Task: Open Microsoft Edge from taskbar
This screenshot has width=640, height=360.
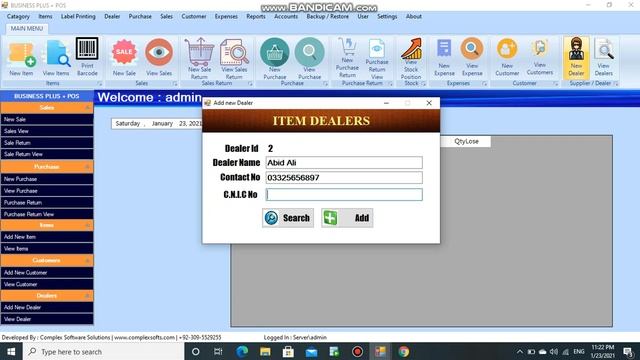Action: coord(242,351)
